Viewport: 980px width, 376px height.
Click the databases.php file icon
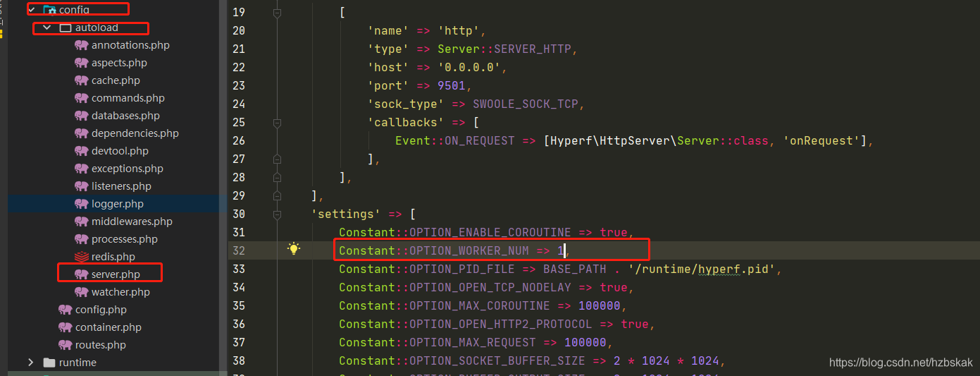click(81, 116)
